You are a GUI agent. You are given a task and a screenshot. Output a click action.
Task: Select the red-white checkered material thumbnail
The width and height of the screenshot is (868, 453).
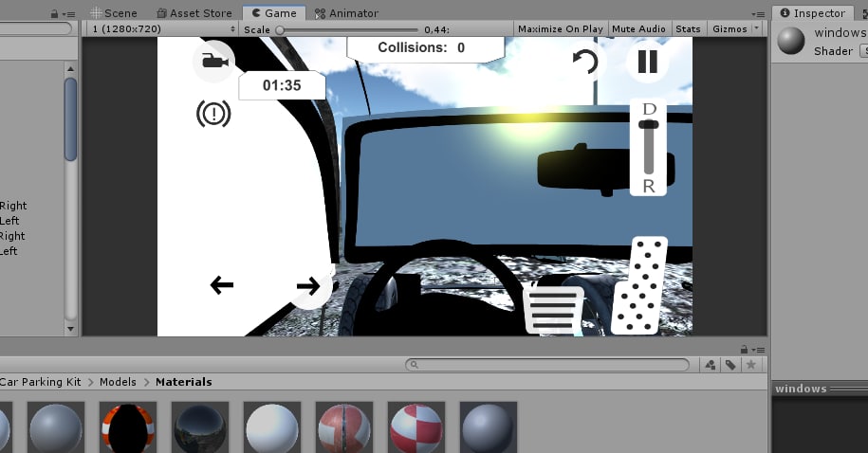click(416, 427)
